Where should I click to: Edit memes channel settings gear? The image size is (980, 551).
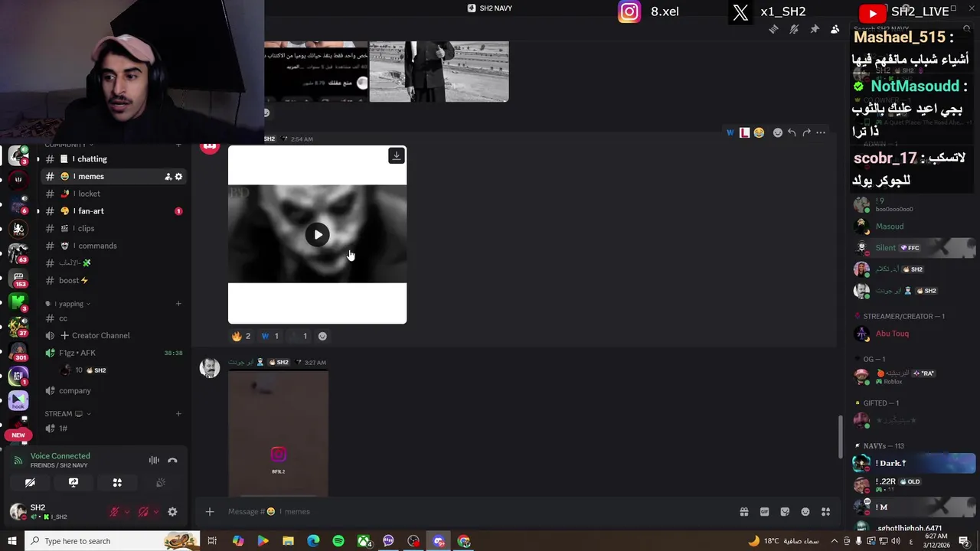pyautogui.click(x=179, y=177)
